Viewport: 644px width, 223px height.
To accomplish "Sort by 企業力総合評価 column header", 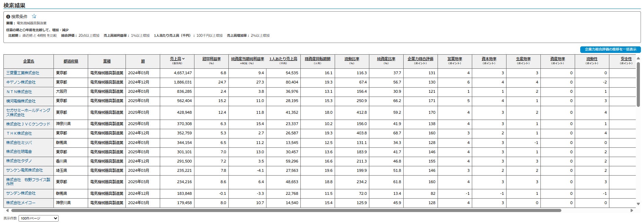I will click(420, 59).
